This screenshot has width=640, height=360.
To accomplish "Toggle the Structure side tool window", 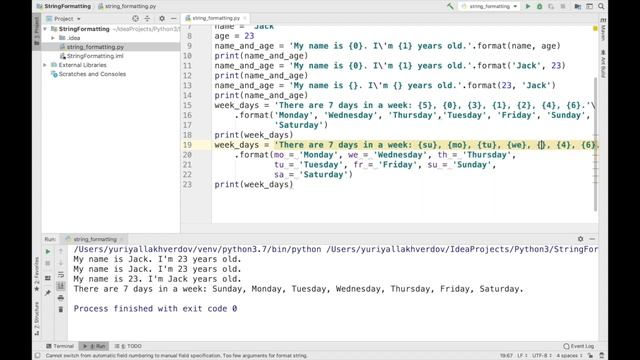I will pyautogui.click(x=36, y=319).
